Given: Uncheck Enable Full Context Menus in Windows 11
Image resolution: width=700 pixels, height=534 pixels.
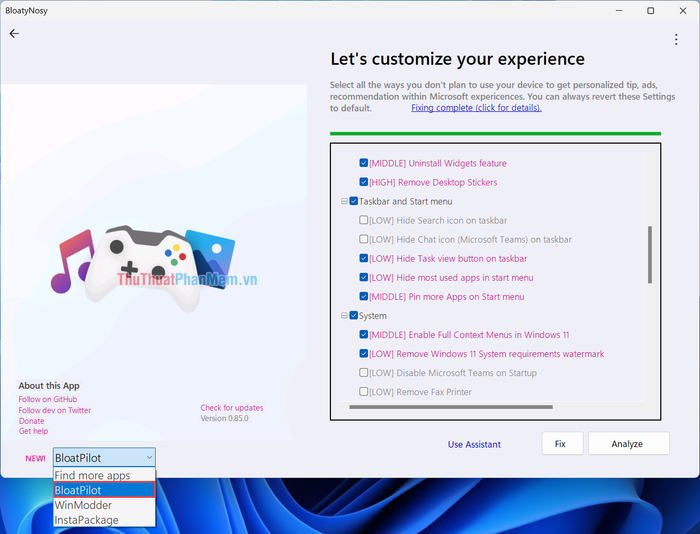Looking at the screenshot, I should click(x=363, y=334).
